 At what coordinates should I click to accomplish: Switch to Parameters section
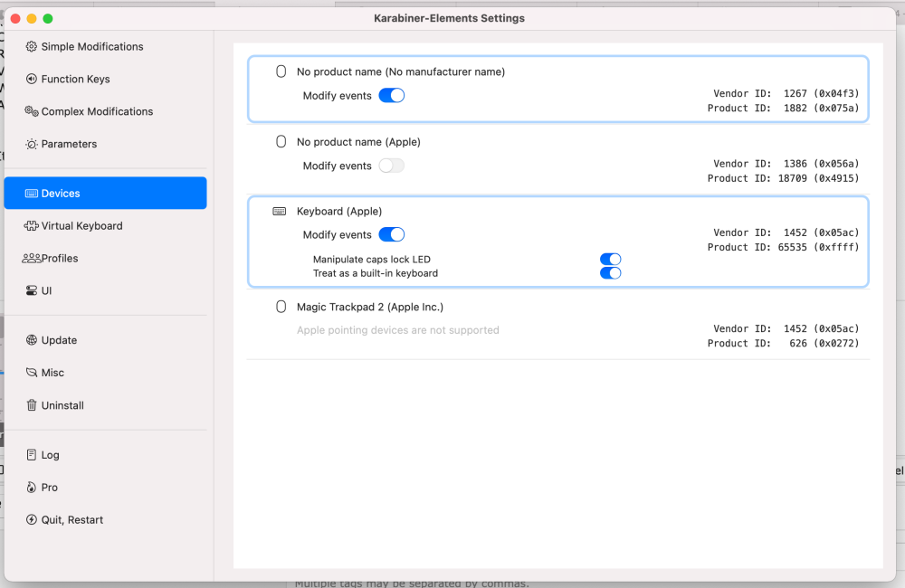tap(105, 144)
